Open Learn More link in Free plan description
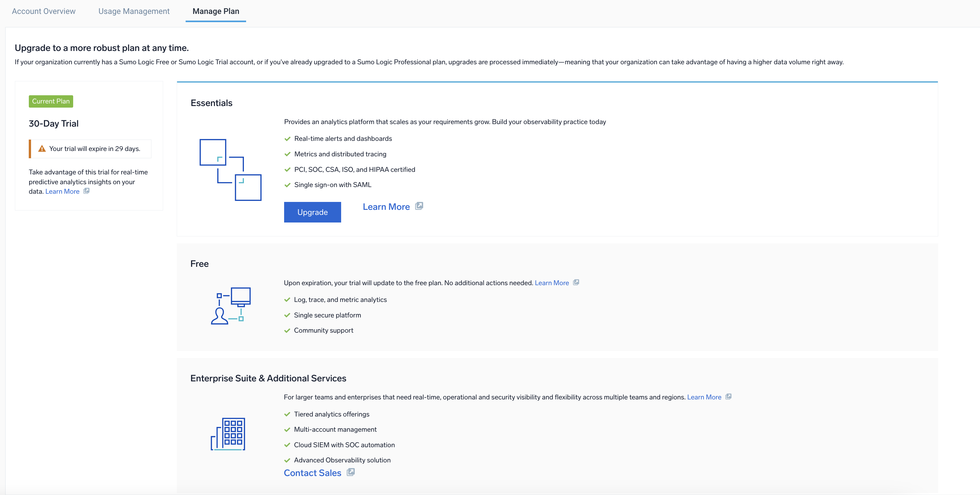Viewport: 980px width, 495px height. click(552, 283)
